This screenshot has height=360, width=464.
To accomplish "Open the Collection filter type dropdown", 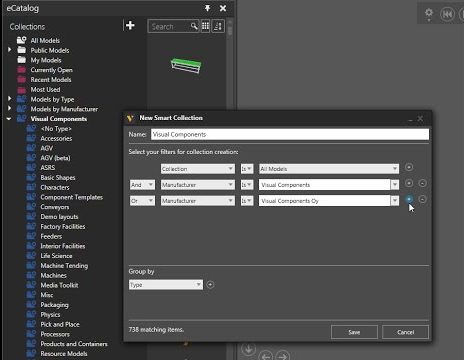I will coord(198,169).
